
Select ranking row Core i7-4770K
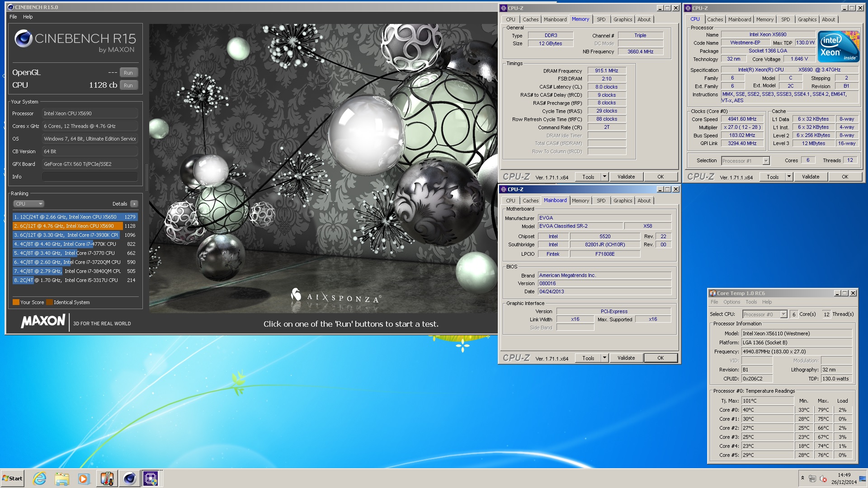(75, 244)
